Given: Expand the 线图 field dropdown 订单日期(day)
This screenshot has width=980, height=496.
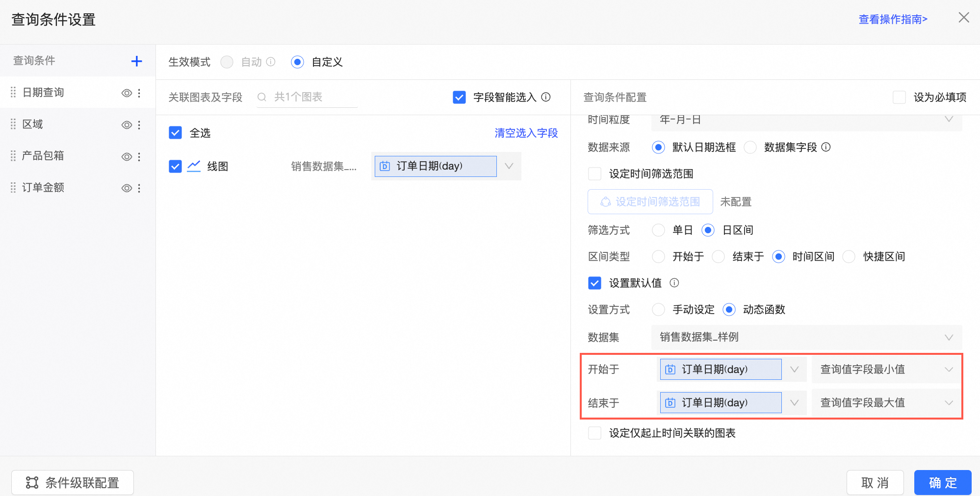Looking at the screenshot, I should pos(446,166).
